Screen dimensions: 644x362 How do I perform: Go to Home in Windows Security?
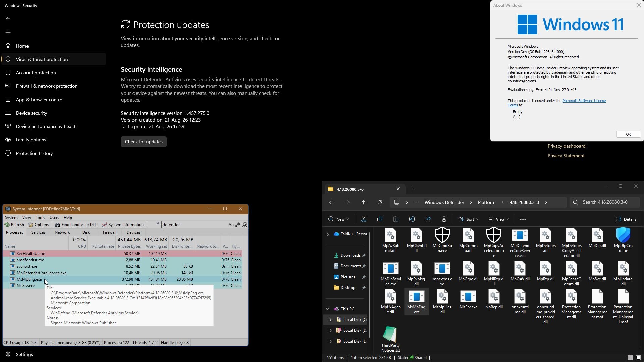point(54,46)
